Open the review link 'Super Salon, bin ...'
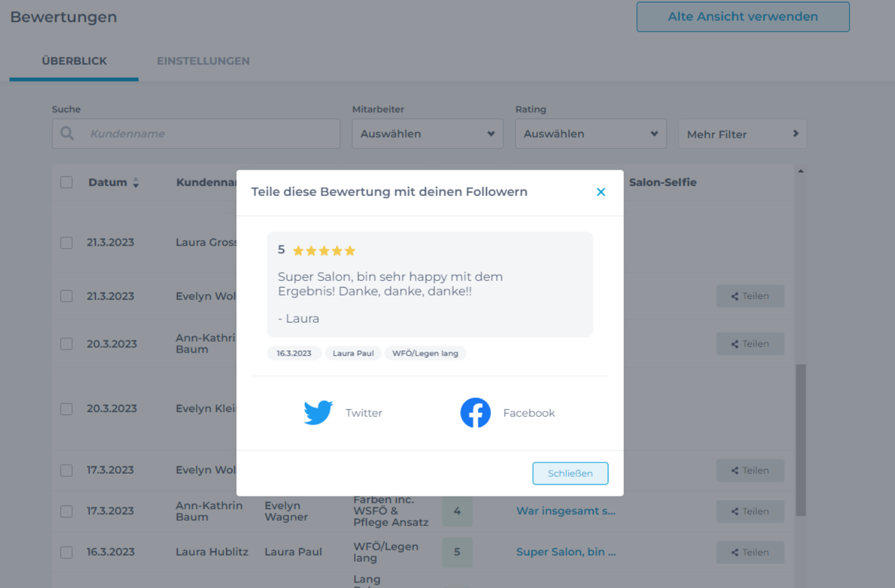 pyautogui.click(x=566, y=552)
